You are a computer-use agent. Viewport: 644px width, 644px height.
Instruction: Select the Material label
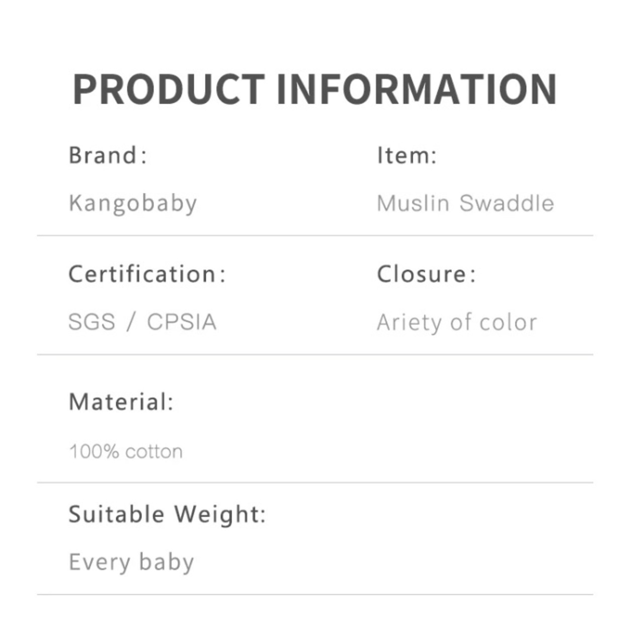(121, 402)
